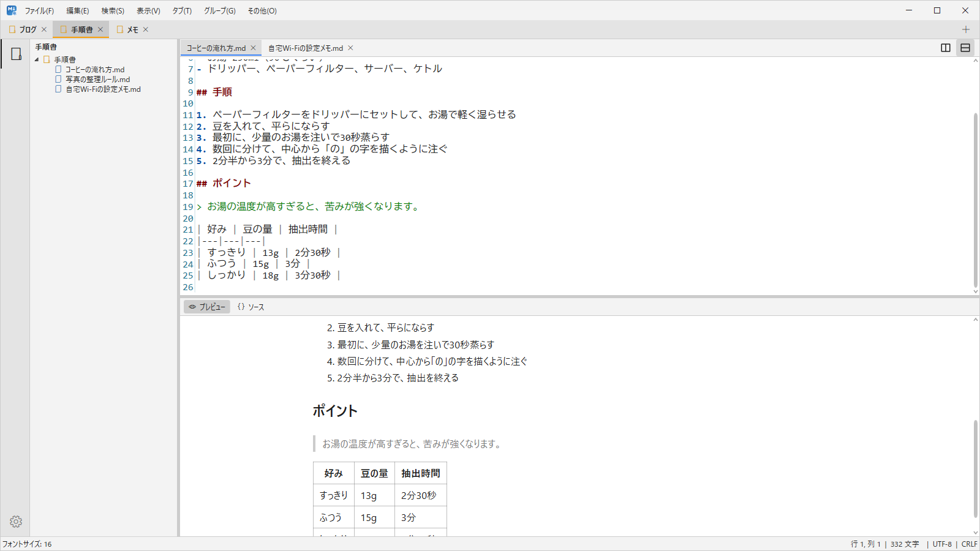Click the 13g cell in the preview table
Viewport: 980px width, 551px height.
click(x=374, y=495)
